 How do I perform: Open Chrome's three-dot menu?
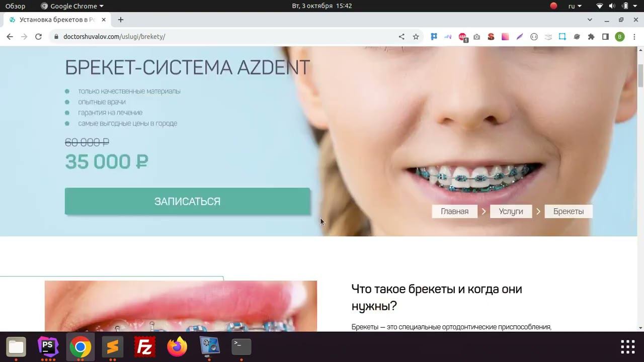(634, 37)
